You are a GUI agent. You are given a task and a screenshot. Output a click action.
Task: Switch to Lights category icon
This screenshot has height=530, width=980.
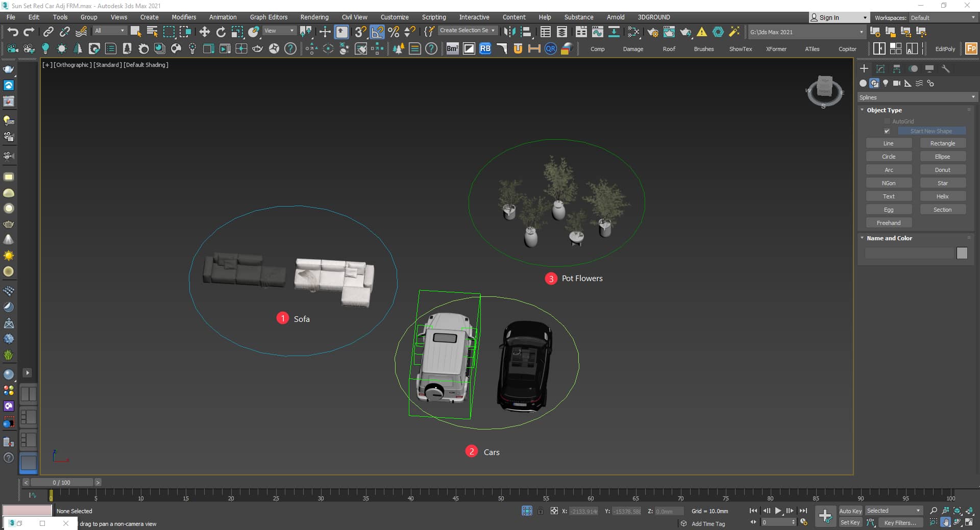[x=886, y=83]
